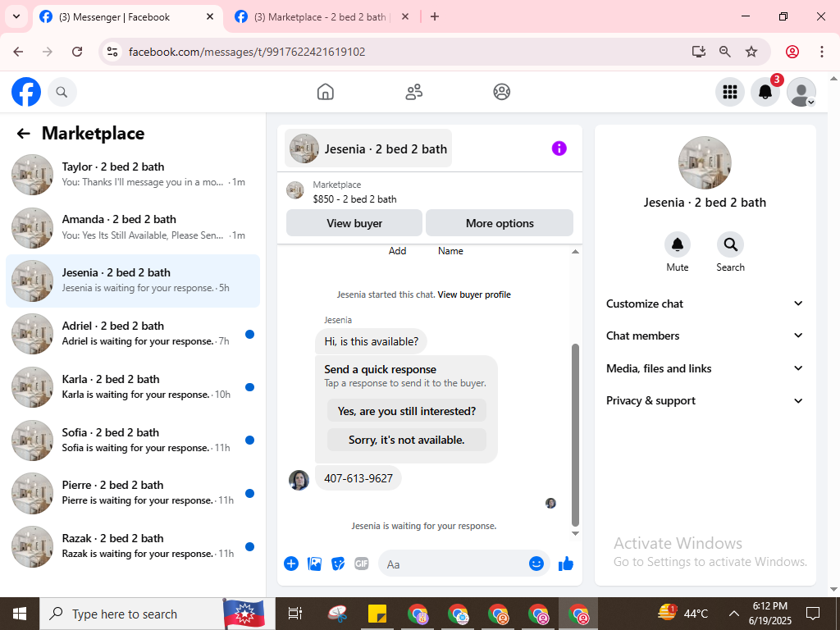Open account profile avatar menu
Screen dimensions: 840x630
click(801, 92)
